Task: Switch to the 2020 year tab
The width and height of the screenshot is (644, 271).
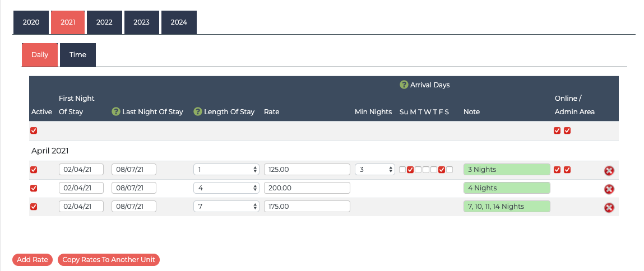Action: click(31, 22)
